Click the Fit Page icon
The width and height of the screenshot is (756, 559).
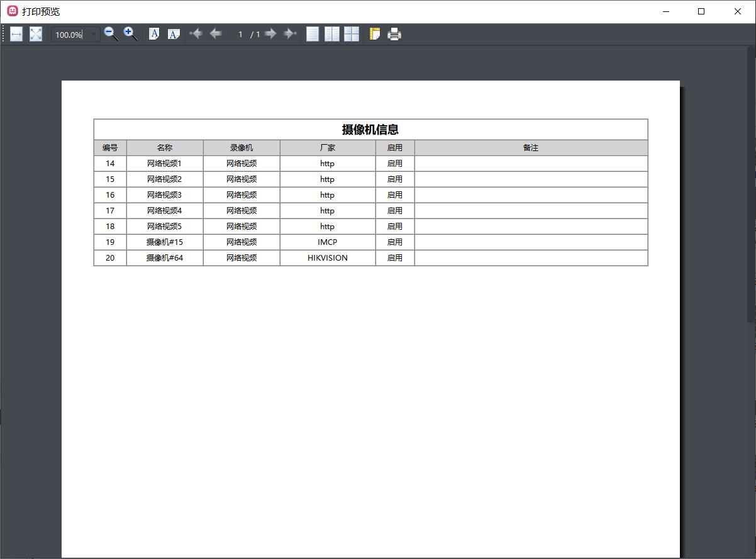[36, 35]
